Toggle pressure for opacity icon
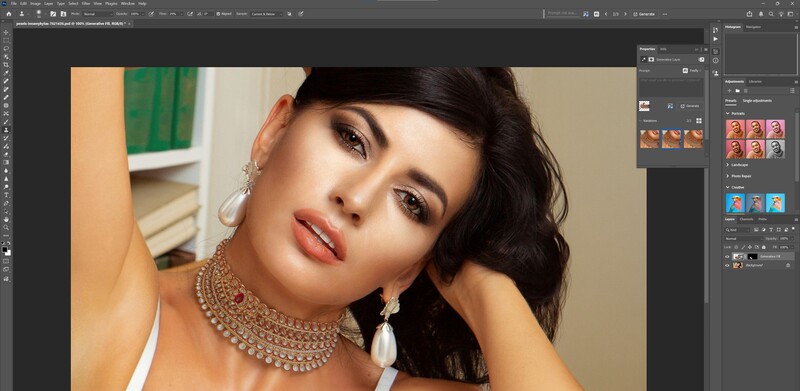 [151, 14]
